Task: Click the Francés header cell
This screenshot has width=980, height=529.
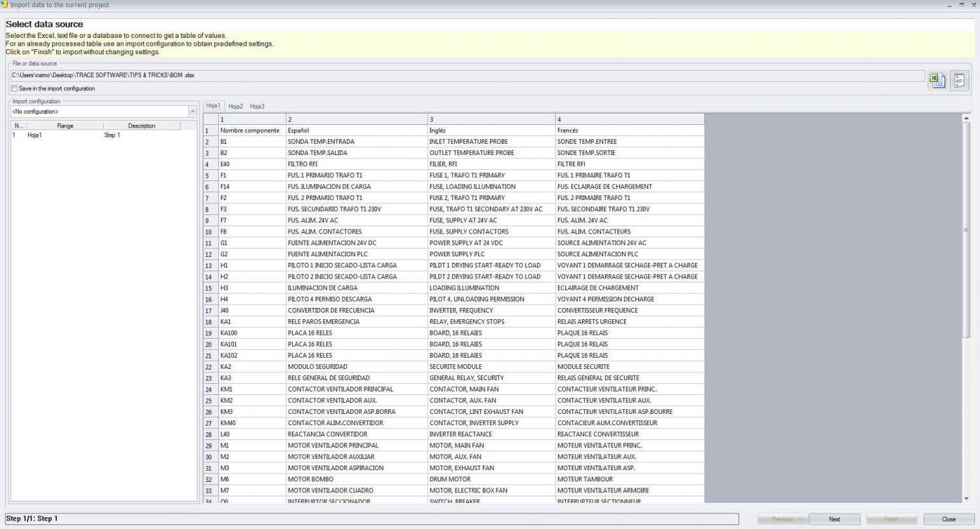Action: click(x=630, y=130)
